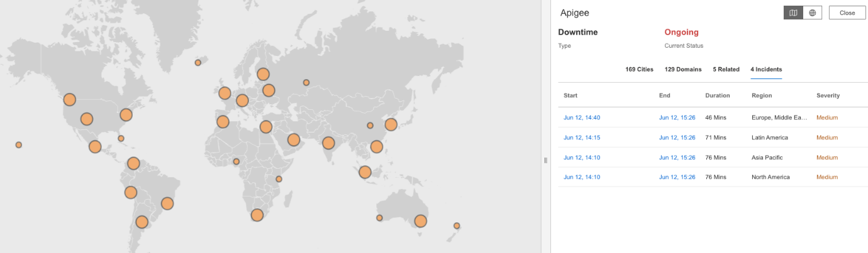
Task: Click the Duration column header
Action: click(718, 95)
